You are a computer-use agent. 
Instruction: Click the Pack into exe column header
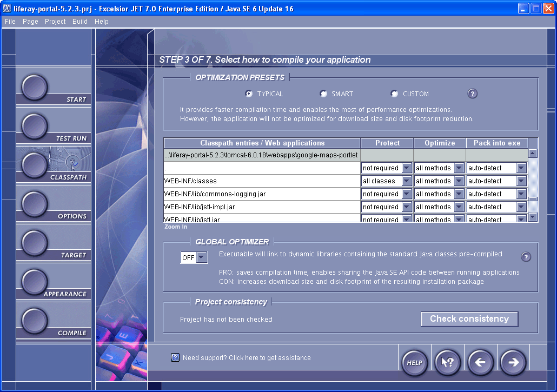[x=497, y=143]
